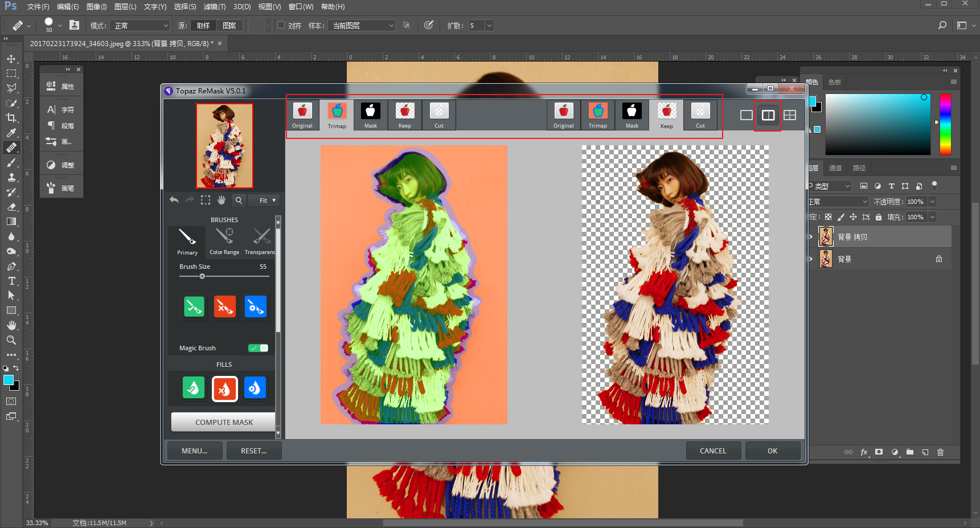This screenshot has height=528, width=980.
Task: Select the red Cut fill bucket
Action: coord(225,389)
